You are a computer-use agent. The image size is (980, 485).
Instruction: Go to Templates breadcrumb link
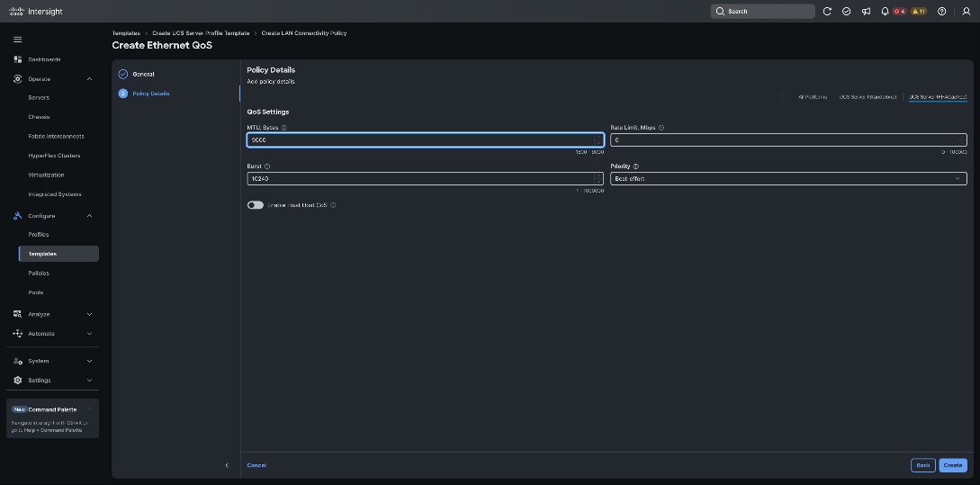[x=126, y=33]
